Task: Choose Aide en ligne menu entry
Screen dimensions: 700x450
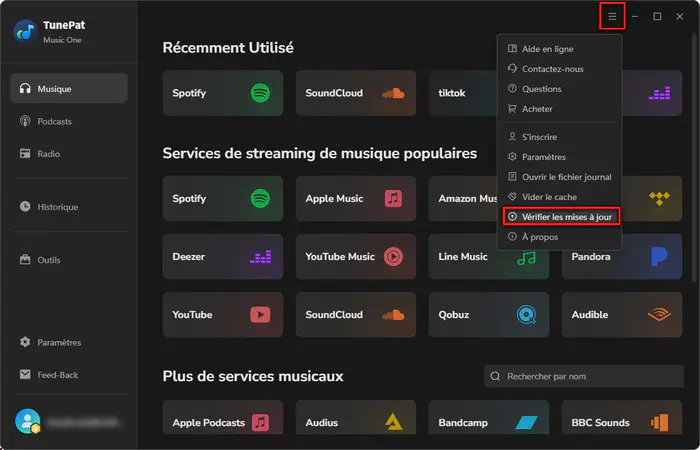Action: pos(559,49)
